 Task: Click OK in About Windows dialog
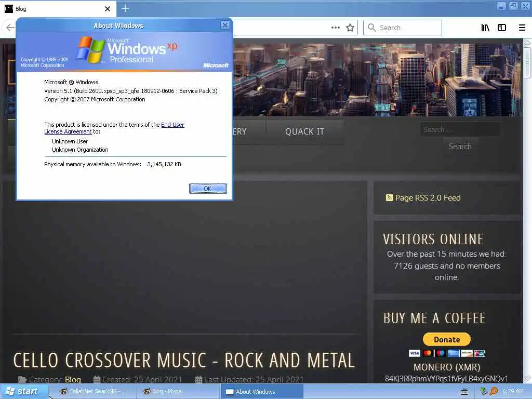click(x=208, y=188)
